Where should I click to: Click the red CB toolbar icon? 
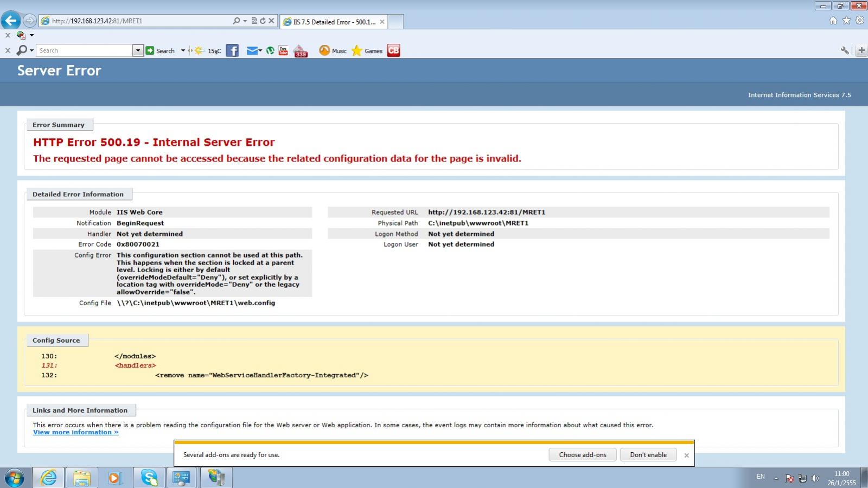(x=393, y=50)
